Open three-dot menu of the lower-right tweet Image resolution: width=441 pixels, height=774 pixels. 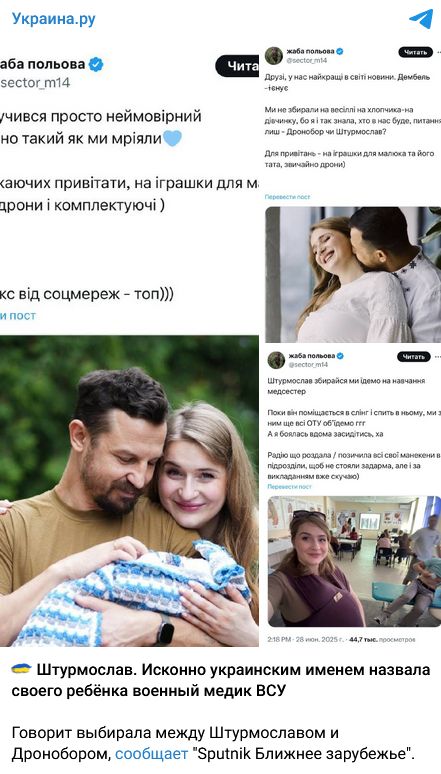click(x=437, y=356)
